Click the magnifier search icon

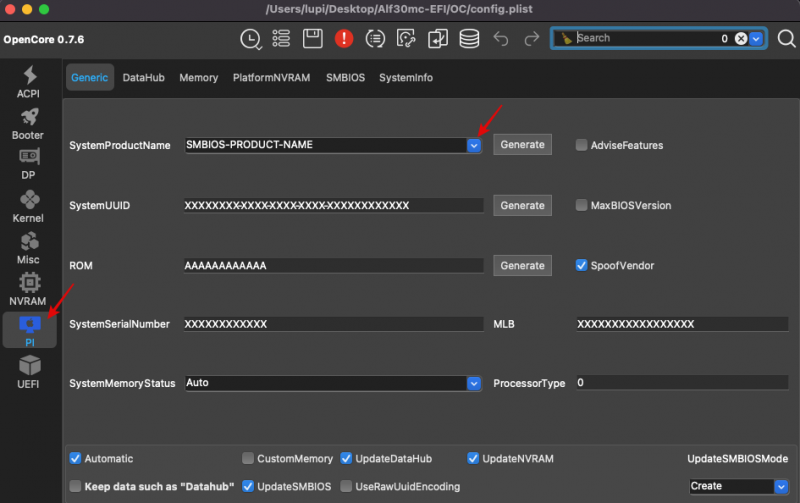786,38
